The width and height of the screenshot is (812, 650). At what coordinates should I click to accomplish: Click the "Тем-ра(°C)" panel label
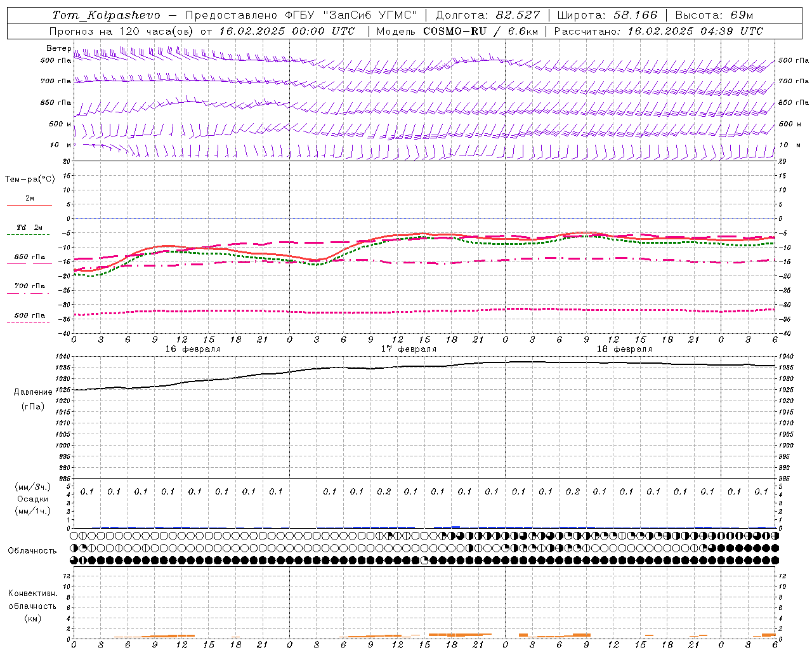(30, 180)
